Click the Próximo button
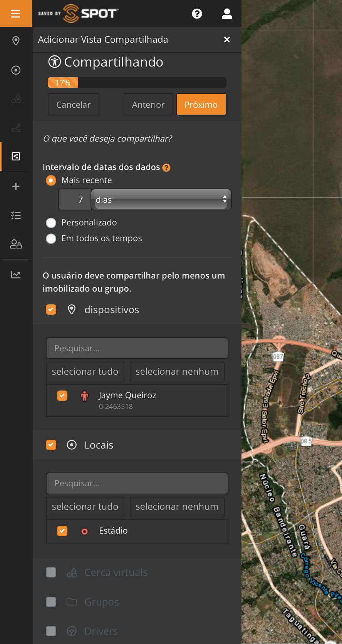342x644 pixels. coord(201,105)
